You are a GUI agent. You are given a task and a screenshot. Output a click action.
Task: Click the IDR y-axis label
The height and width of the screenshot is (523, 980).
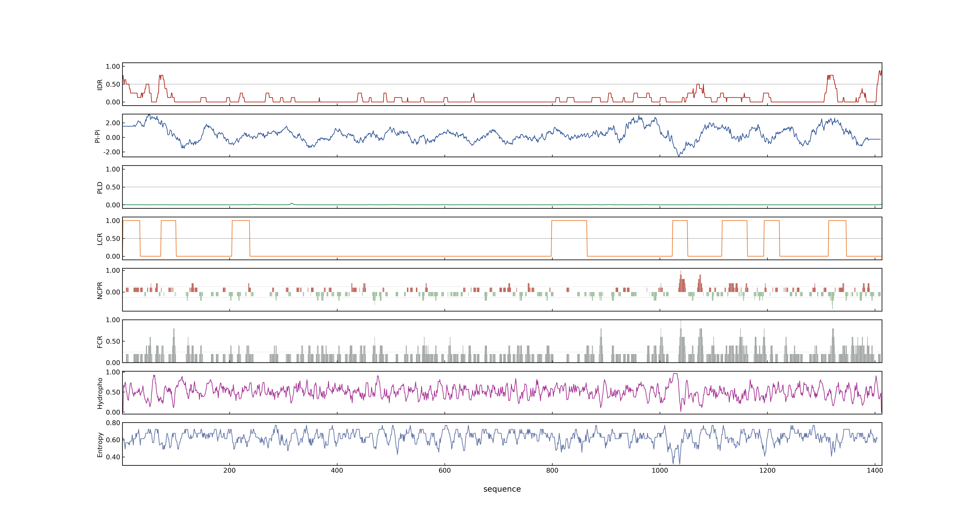click(x=100, y=85)
